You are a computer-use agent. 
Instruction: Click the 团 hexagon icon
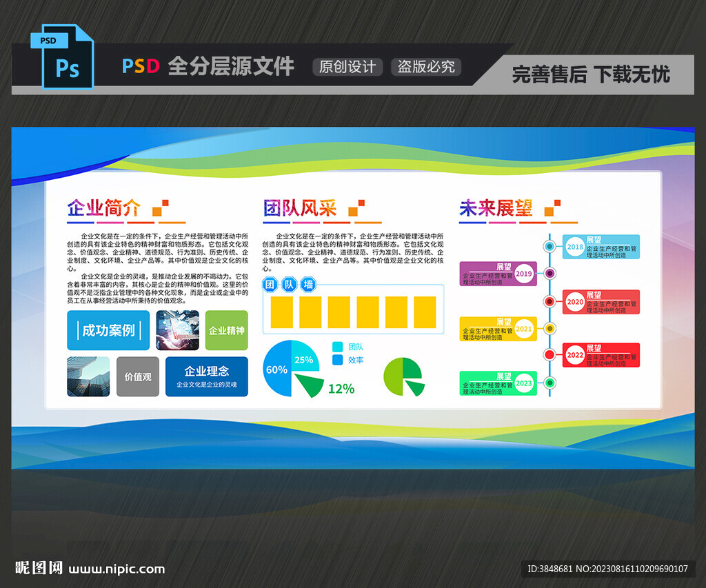tap(270, 284)
